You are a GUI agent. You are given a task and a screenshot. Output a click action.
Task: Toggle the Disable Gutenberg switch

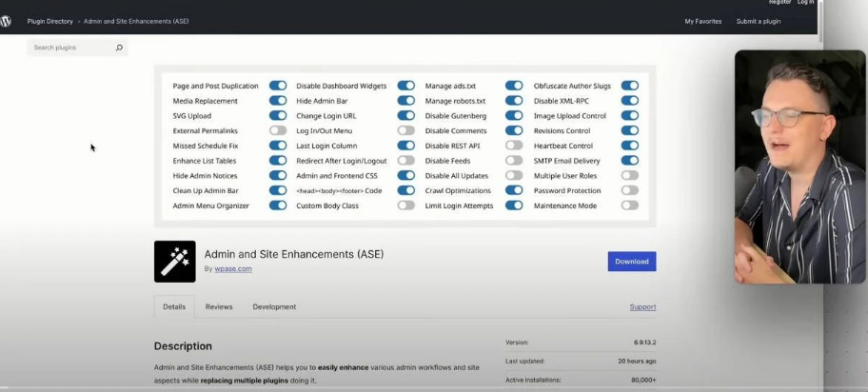(514, 116)
